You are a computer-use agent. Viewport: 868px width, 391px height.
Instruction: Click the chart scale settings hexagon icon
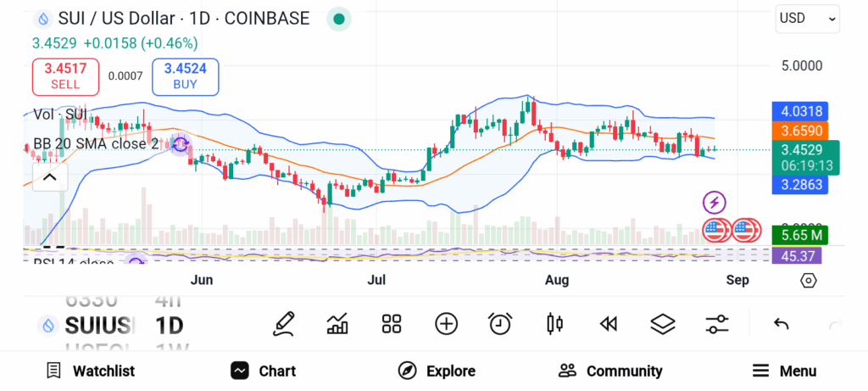point(808,280)
